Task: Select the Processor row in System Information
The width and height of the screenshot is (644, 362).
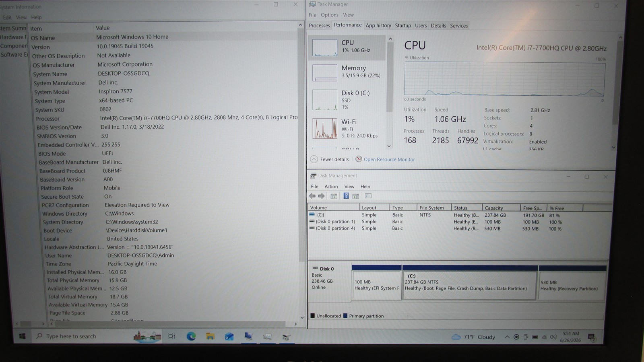Action: (167, 118)
